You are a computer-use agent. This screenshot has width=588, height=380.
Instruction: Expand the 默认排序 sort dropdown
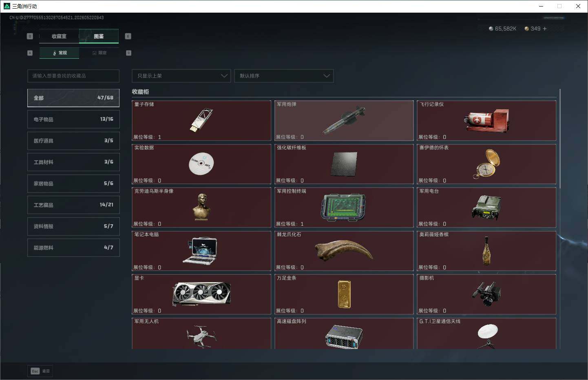click(x=284, y=76)
